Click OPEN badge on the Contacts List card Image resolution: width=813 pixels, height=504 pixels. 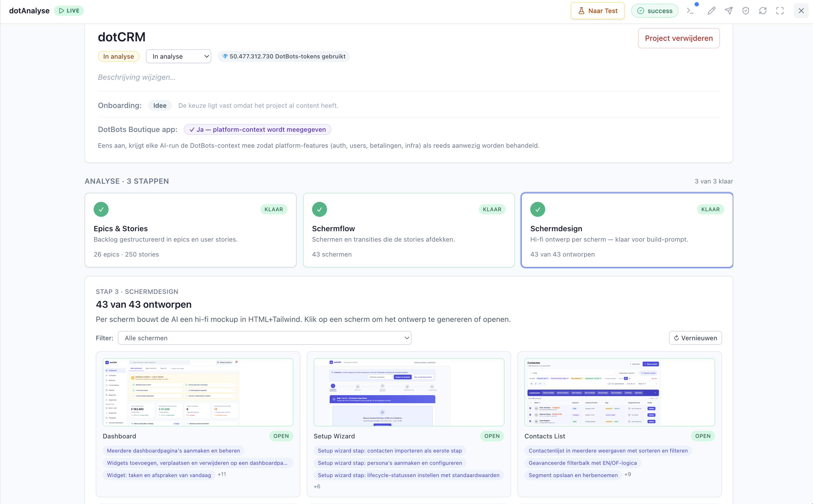click(x=703, y=436)
